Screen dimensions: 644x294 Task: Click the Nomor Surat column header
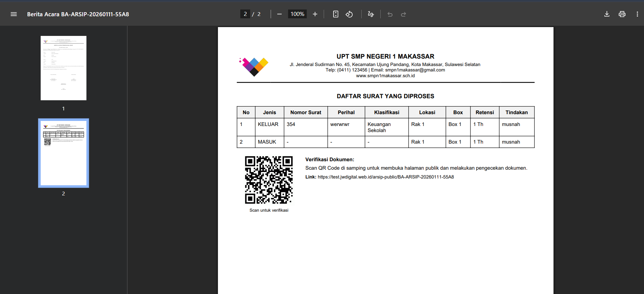pos(306,112)
